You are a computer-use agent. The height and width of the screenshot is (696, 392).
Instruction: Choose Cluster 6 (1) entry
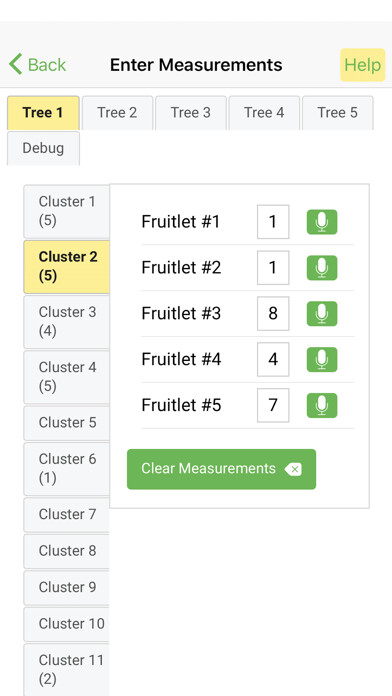click(x=67, y=469)
